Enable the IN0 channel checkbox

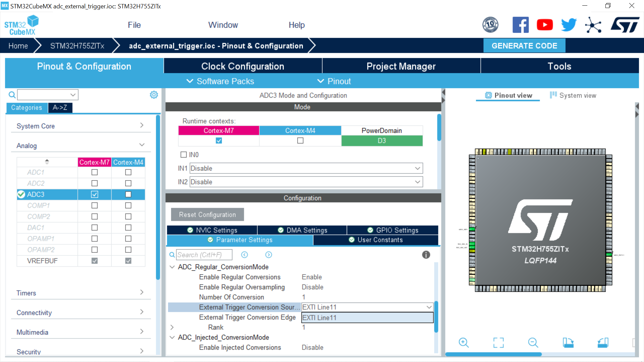[183, 155]
